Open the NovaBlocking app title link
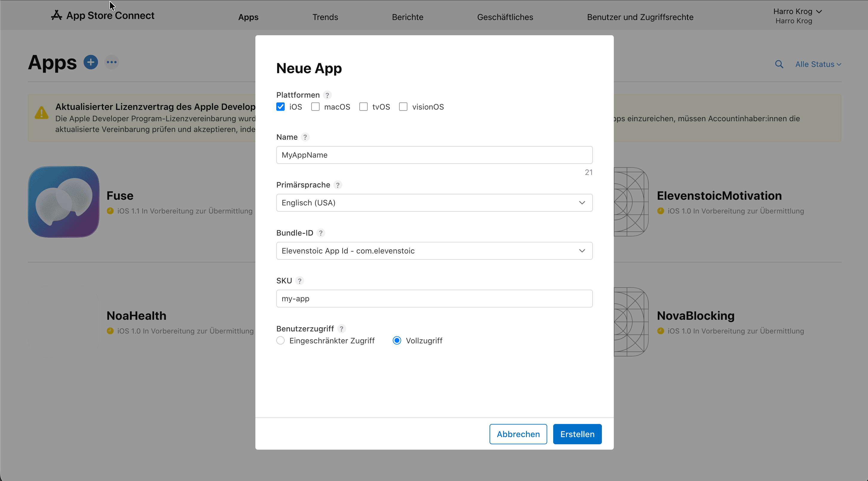 click(x=695, y=316)
